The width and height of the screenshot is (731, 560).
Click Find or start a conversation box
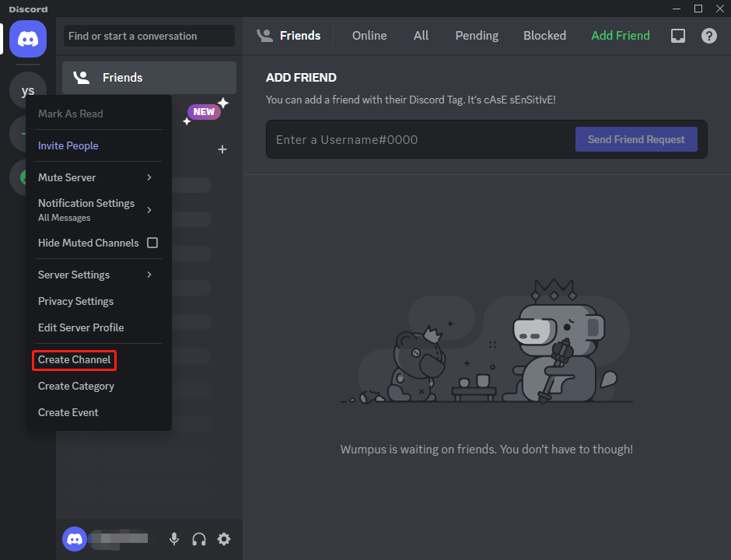[x=149, y=36]
